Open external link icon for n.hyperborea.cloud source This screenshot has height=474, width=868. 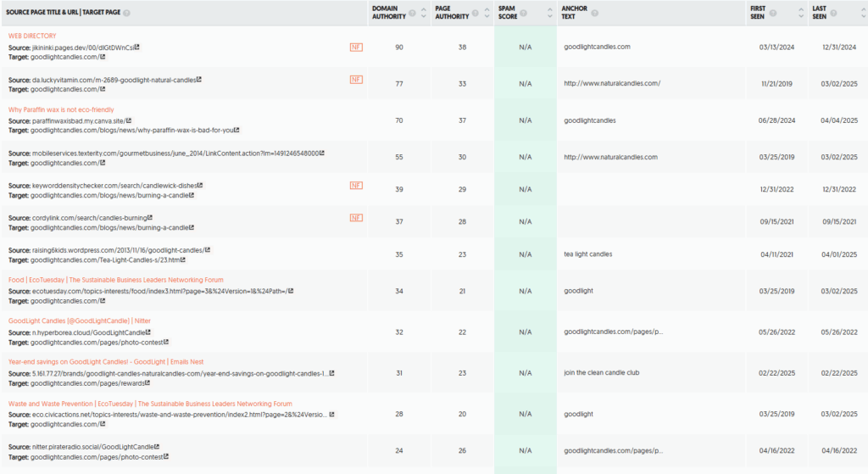147,332
